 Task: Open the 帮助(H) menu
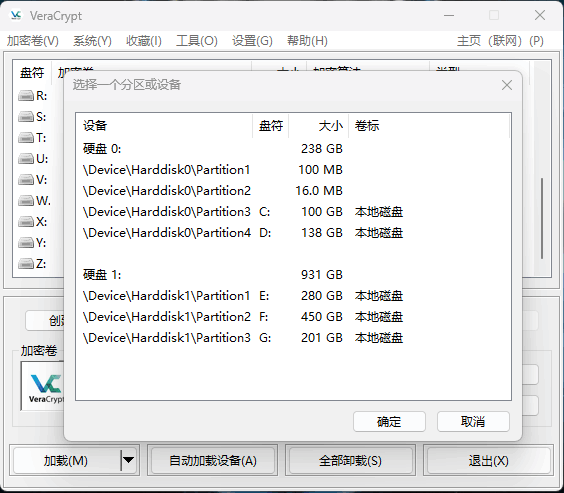coord(307,41)
